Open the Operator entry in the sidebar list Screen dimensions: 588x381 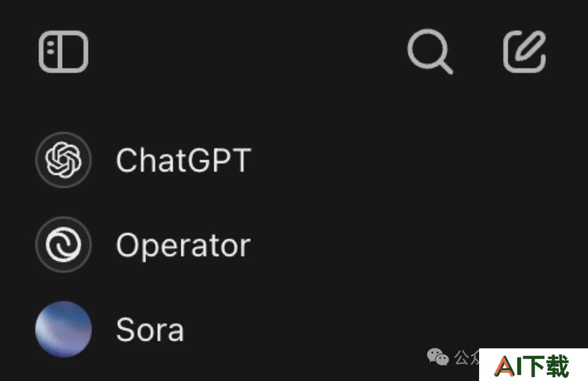143,244
